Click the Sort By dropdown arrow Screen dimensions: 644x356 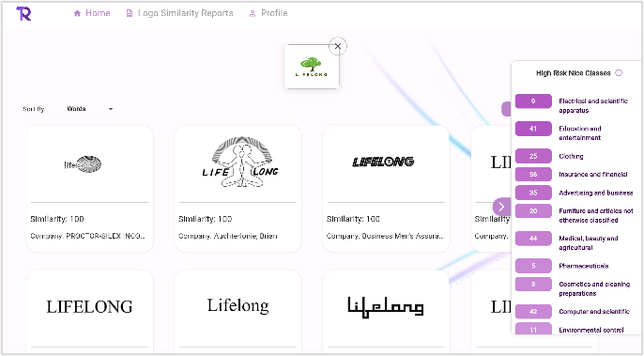click(x=111, y=109)
